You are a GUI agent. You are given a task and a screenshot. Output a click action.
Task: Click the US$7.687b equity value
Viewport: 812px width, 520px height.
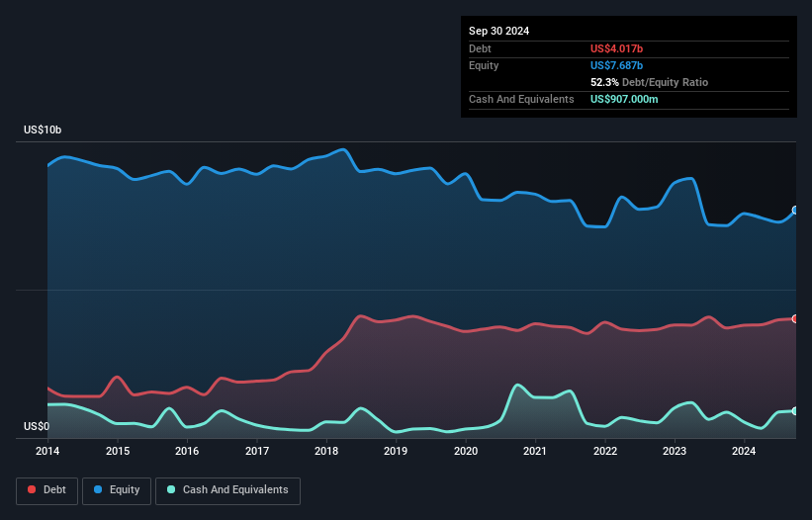[x=616, y=65]
